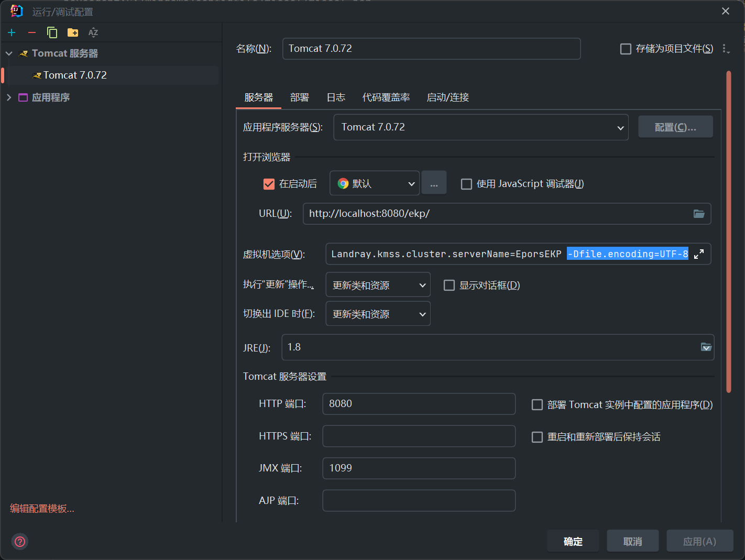Collapse the Tomcat 服务器 tree node
This screenshot has height=560, width=745.
pos(9,53)
